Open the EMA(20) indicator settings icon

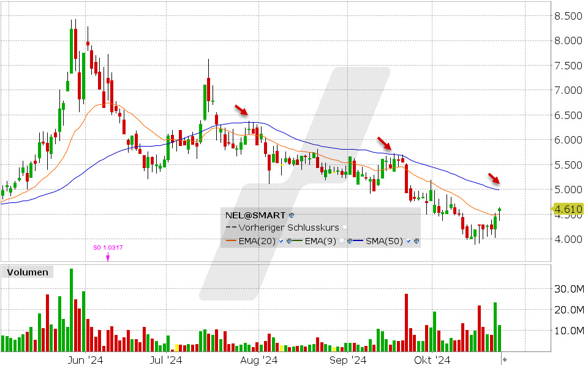[x=289, y=241]
